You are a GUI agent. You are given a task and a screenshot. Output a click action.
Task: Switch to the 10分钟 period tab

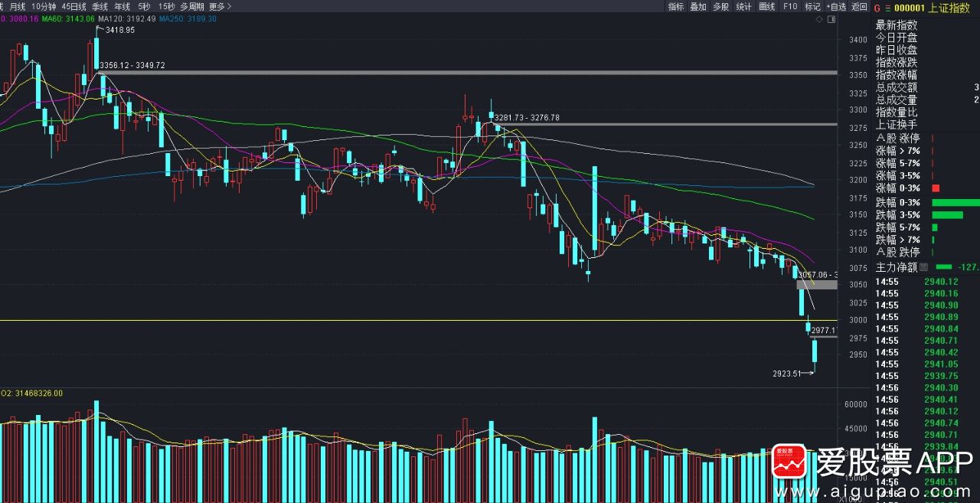pos(44,6)
